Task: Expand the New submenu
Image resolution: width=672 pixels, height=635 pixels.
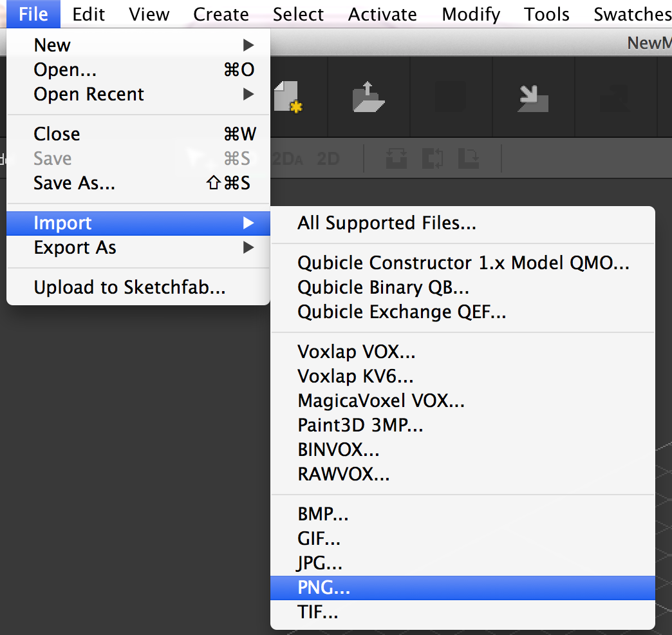Action: (x=138, y=45)
